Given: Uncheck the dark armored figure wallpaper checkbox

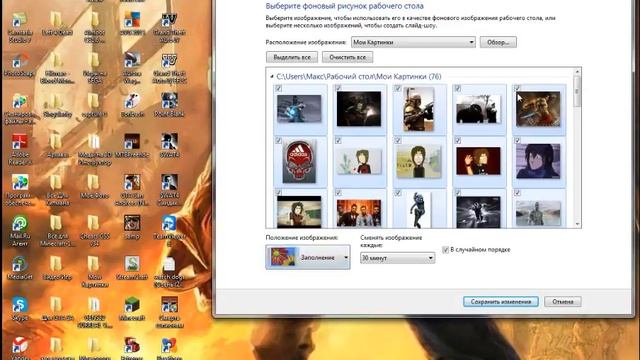Looking at the screenshot, I should point(338,88).
